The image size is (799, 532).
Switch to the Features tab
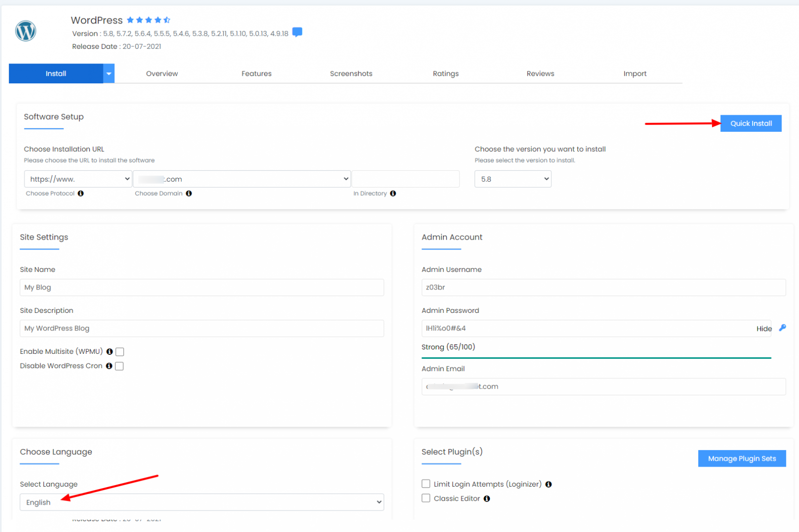click(257, 73)
